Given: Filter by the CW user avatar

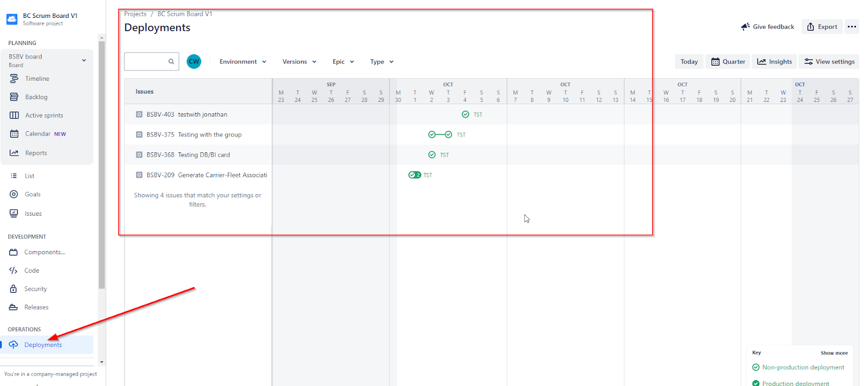Looking at the screenshot, I should [194, 62].
